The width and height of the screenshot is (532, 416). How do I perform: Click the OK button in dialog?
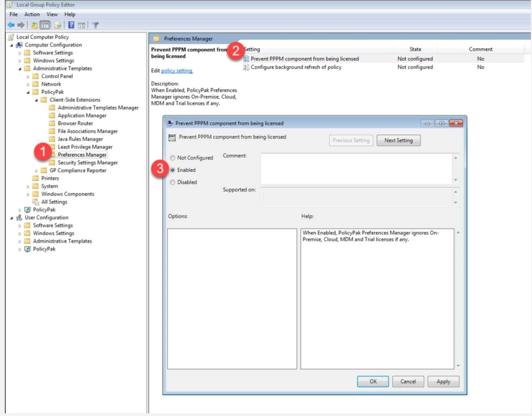(372, 381)
